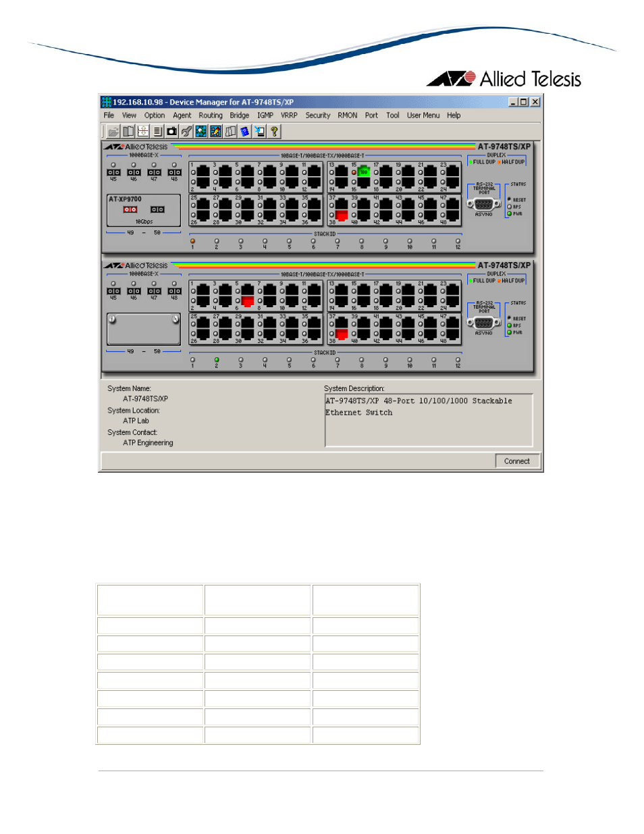Open the Routing menu
The image size is (644, 834).
click(211, 115)
